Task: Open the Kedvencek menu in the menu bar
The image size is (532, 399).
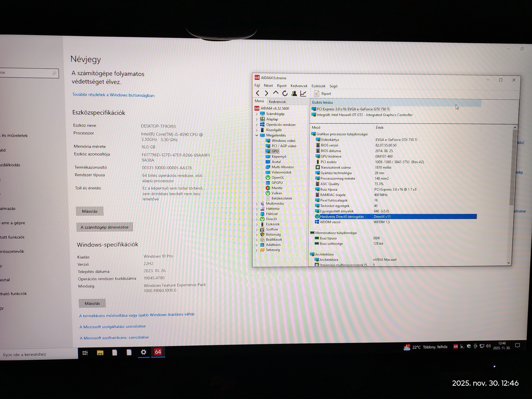Action: tap(299, 86)
